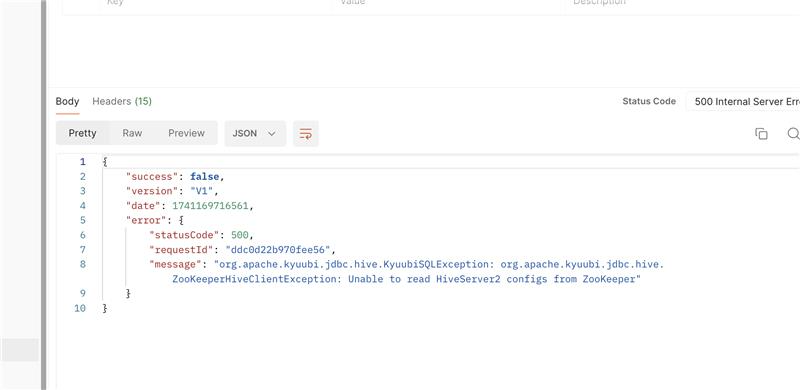
Task: Click the date value 1741169716561
Action: (x=210, y=206)
